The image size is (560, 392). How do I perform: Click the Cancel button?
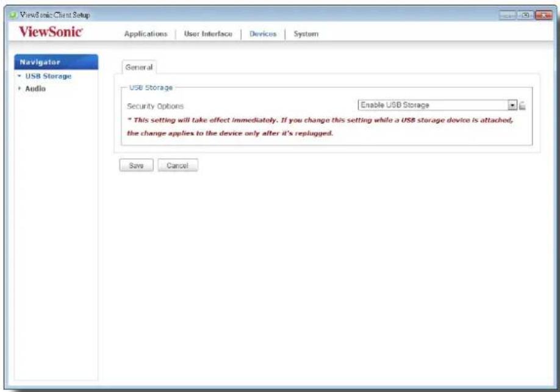click(178, 165)
